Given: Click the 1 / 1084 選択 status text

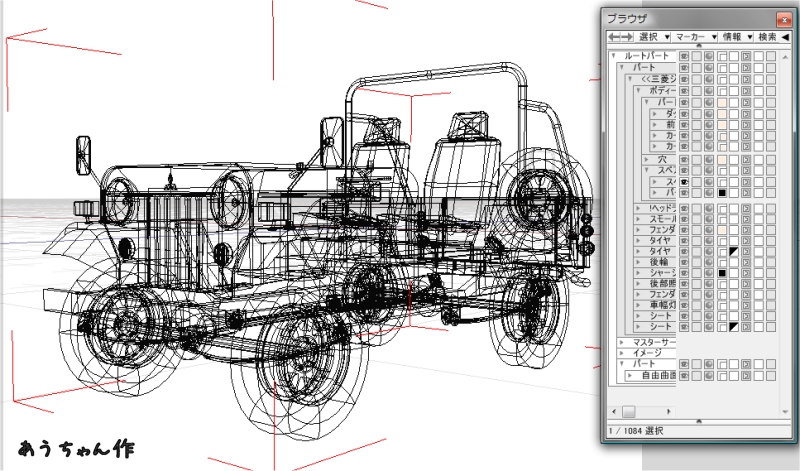Looking at the screenshot, I should [636, 431].
